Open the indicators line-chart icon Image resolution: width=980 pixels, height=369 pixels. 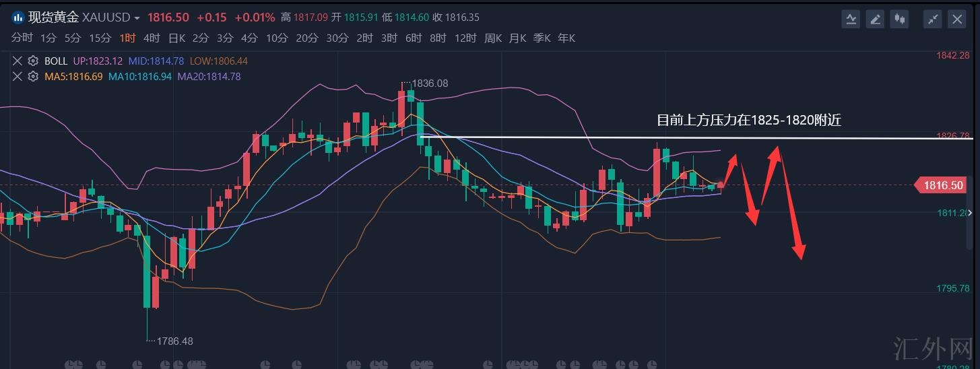(x=851, y=20)
